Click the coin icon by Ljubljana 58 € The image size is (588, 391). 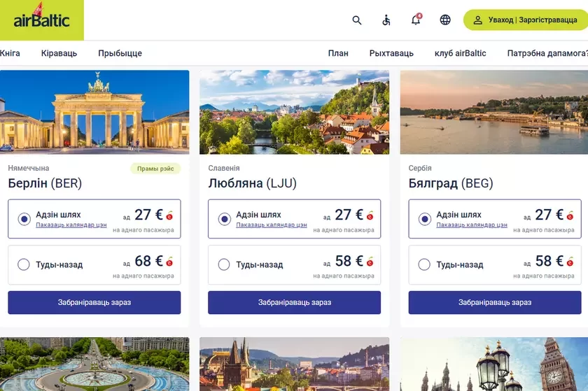[370, 262]
